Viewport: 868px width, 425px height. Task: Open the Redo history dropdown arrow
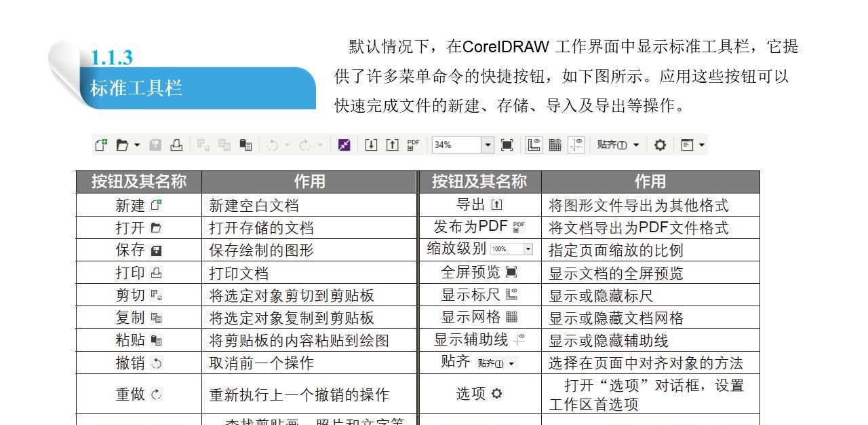coord(320,145)
